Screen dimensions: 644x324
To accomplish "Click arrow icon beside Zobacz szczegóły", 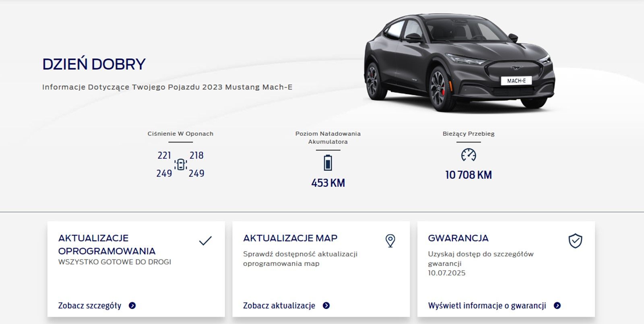I will (x=132, y=305).
